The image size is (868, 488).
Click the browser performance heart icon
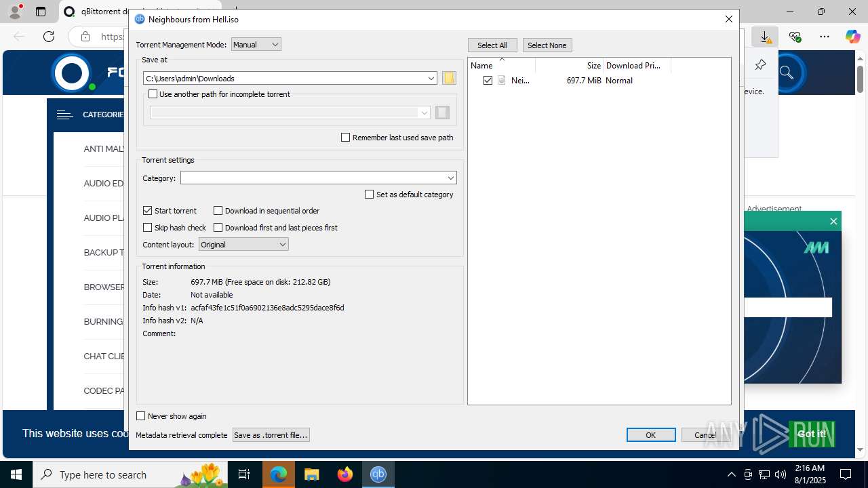coord(795,37)
